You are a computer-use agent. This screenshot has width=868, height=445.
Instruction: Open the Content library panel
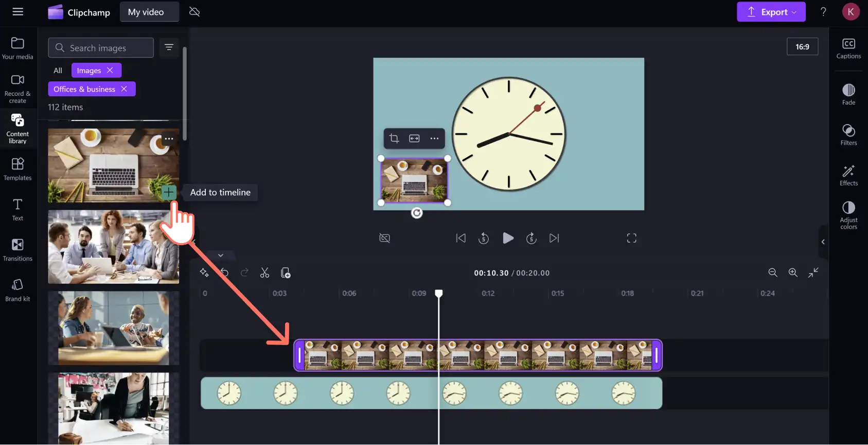tap(17, 128)
